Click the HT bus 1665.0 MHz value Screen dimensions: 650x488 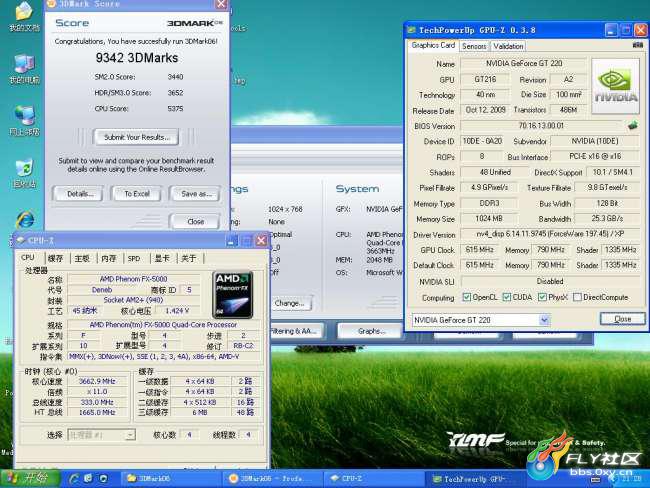[x=97, y=413]
